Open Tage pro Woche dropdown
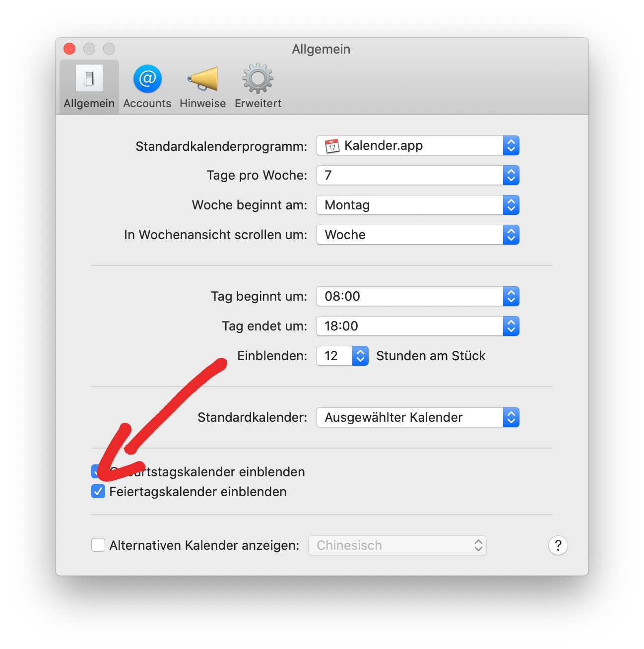 tap(418, 175)
